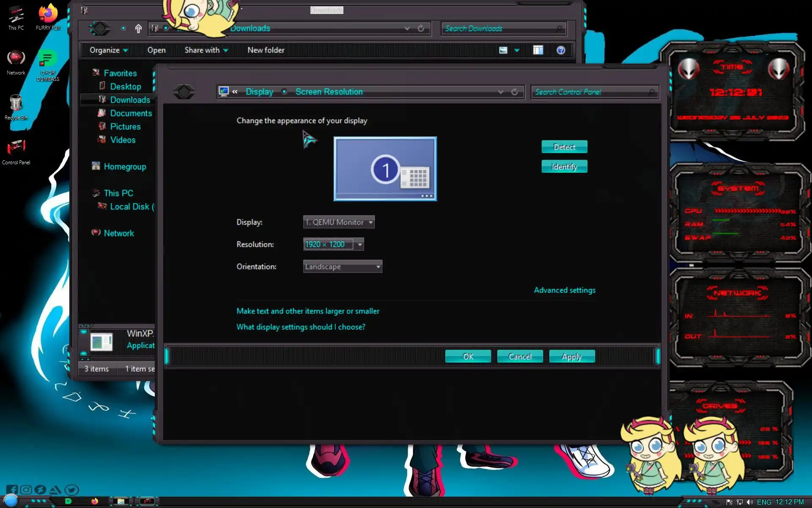812x508 pixels.
Task: Expand the Resolution dropdown
Action: 359,244
